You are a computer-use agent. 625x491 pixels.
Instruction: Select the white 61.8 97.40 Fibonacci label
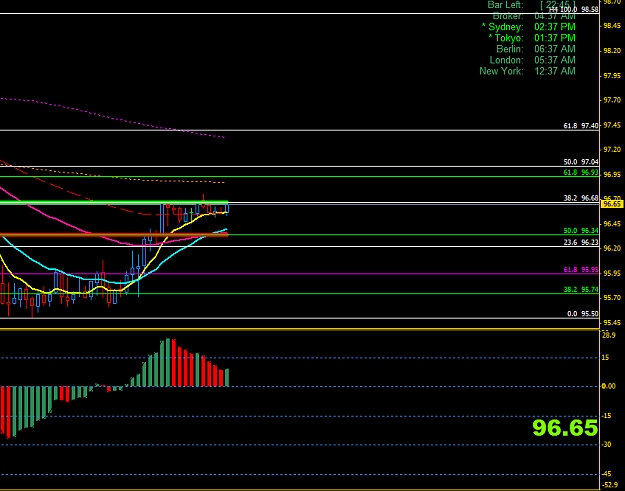click(581, 126)
